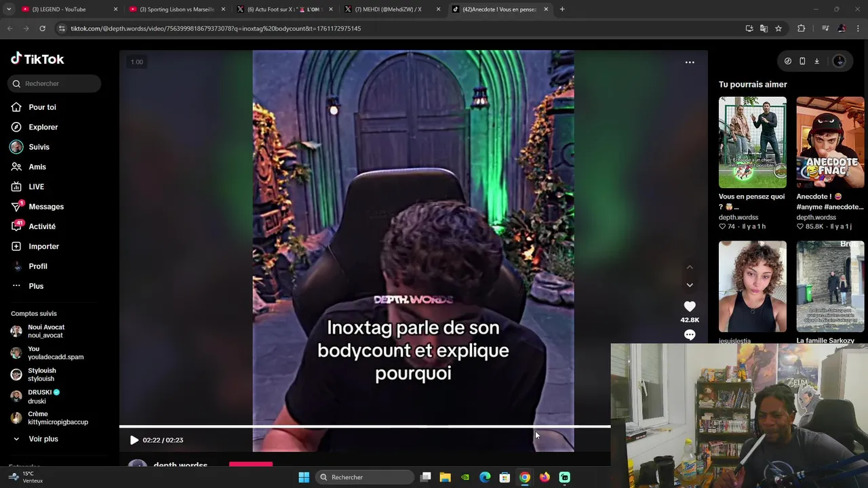Screen dimensions: 868x488
Task: Open Anecdote FNAC video thumbnail
Action: (x=830, y=142)
